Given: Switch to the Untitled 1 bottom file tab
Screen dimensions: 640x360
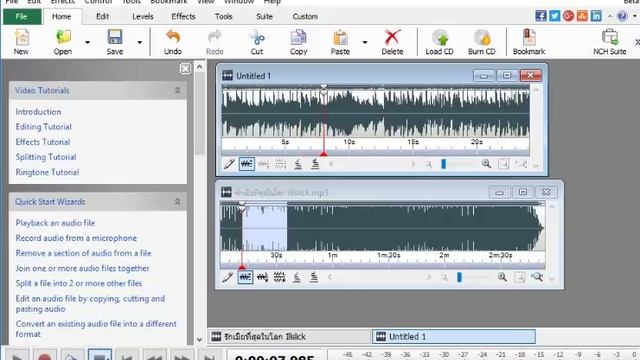Looking at the screenshot, I should [x=453, y=337].
